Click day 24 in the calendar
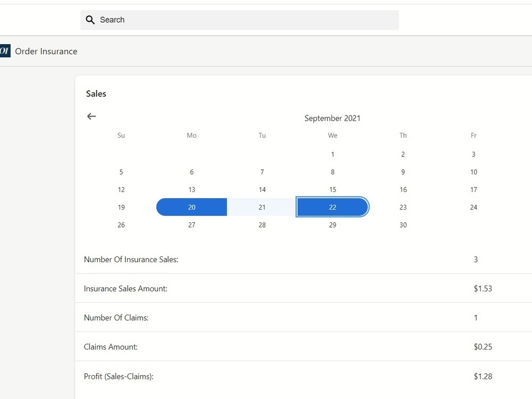The height and width of the screenshot is (399, 532). (473, 207)
